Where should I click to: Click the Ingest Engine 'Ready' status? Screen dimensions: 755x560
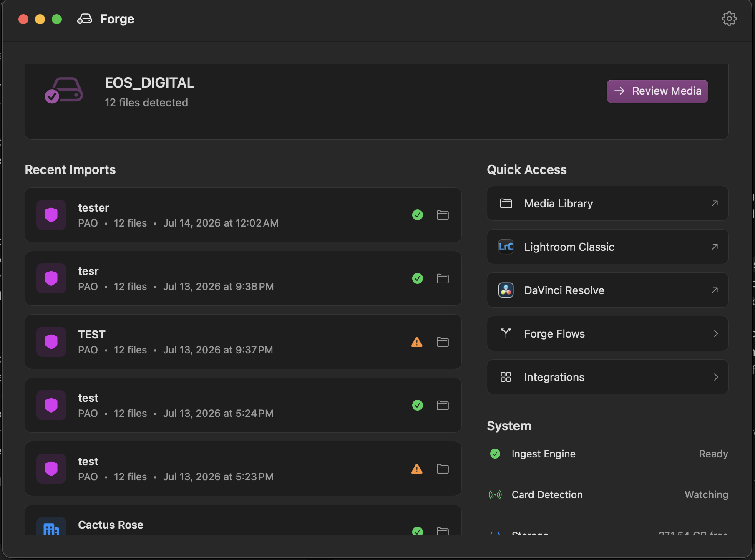[713, 454]
